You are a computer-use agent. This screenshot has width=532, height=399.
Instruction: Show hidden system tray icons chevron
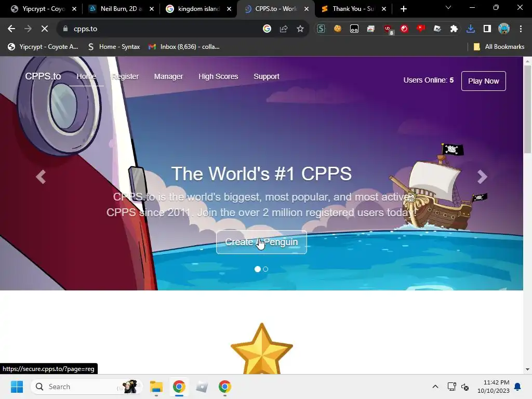click(435, 387)
